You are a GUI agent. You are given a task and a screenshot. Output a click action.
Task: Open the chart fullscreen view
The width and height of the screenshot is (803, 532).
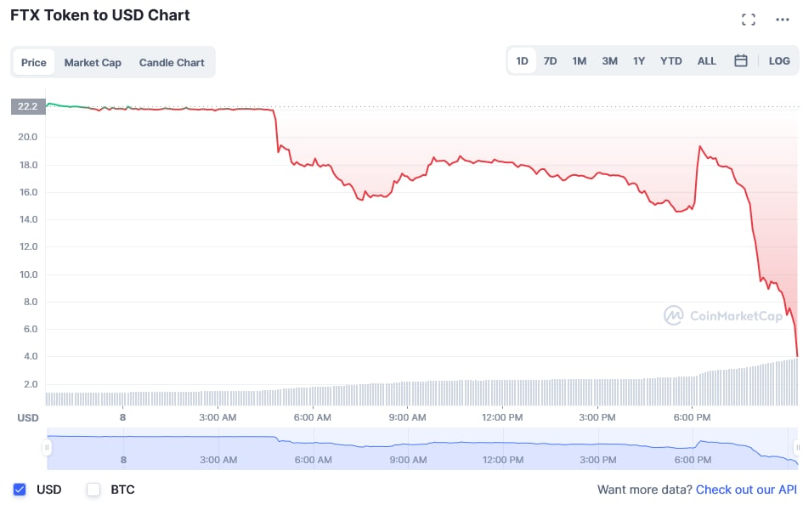(x=749, y=19)
